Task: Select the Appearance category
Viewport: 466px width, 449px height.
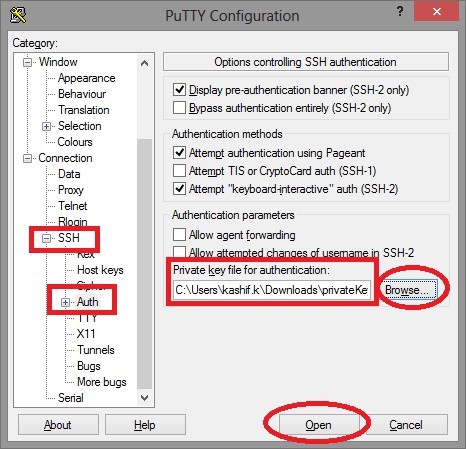Action: (x=87, y=78)
